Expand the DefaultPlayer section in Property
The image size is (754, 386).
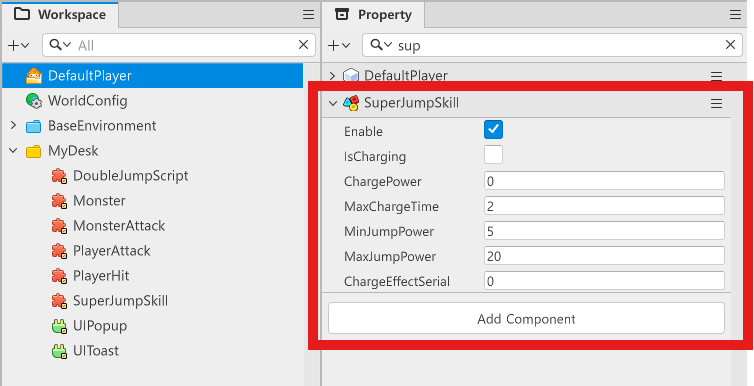332,75
